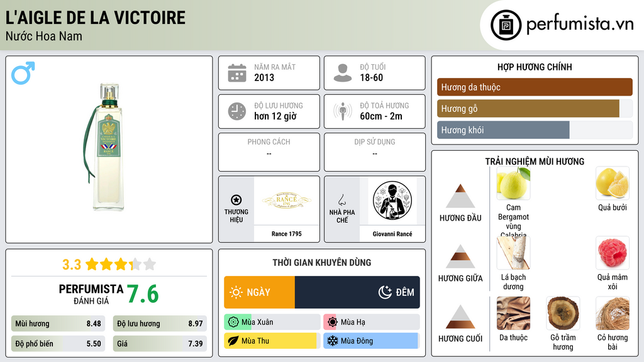Click the sillage icon beside Độ toả hương
The width and height of the screenshot is (644, 362).
pos(343,111)
